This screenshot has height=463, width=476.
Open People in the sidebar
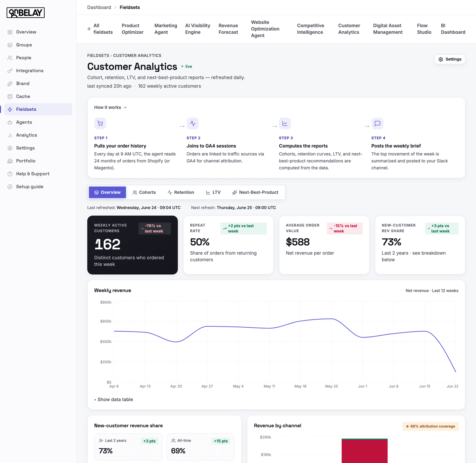click(38, 58)
